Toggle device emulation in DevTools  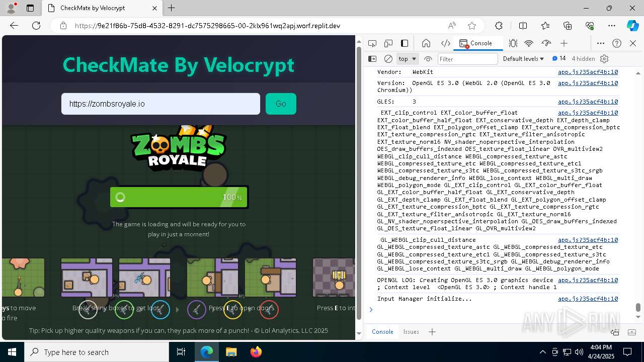[388, 43]
